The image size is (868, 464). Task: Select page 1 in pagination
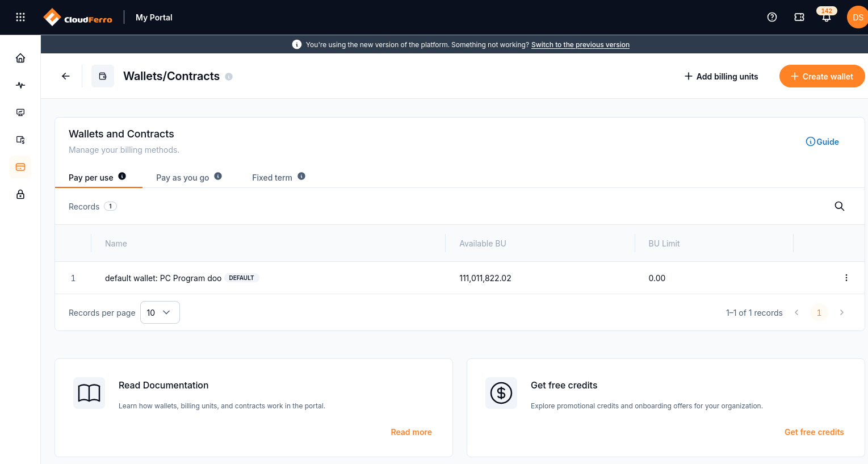tap(819, 312)
